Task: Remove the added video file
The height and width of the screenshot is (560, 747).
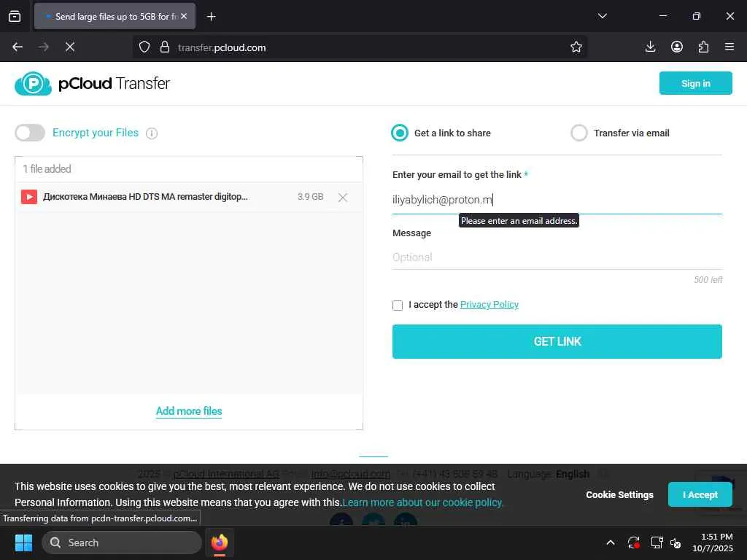Action: tap(343, 197)
